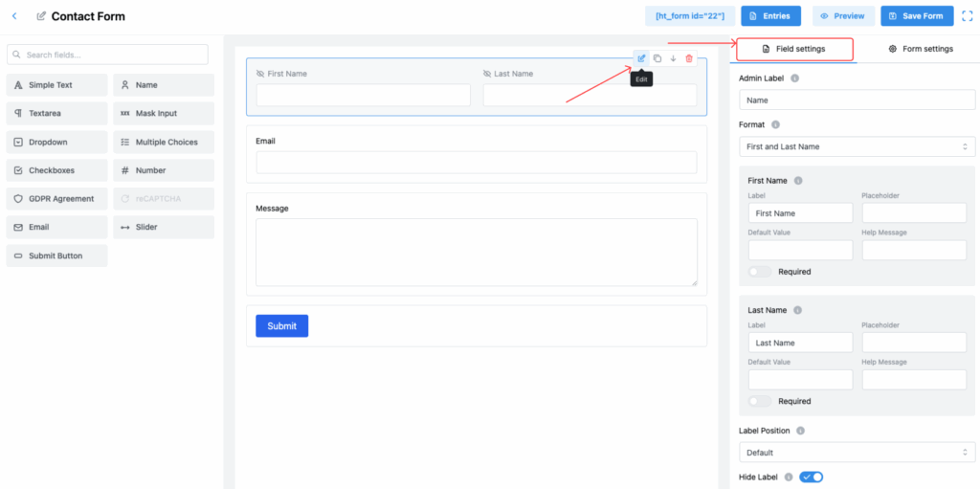Add a Mask Input field
The width and height of the screenshot is (980, 489).
pos(164,114)
